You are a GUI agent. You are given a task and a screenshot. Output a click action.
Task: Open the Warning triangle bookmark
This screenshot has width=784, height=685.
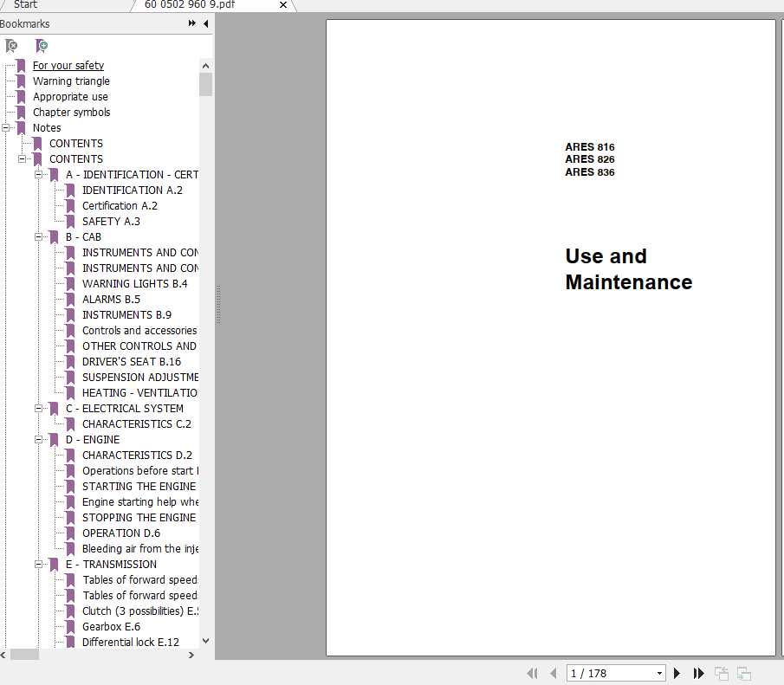71,81
